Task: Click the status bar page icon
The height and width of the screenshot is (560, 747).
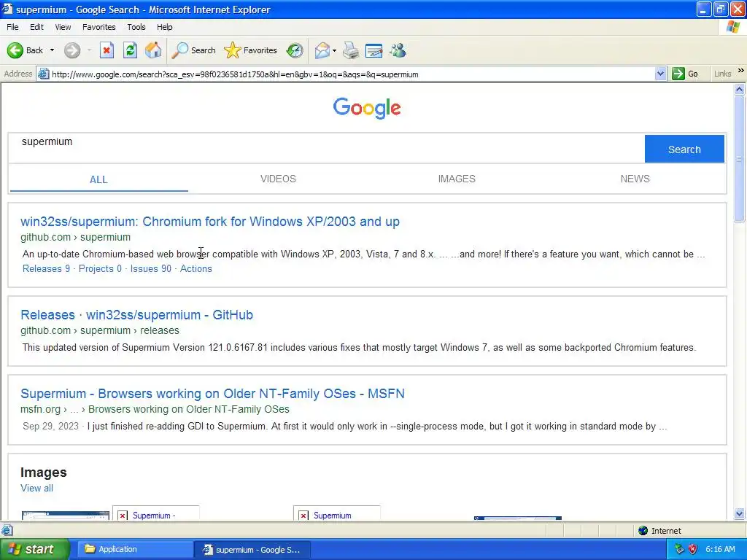Action: point(7,530)
